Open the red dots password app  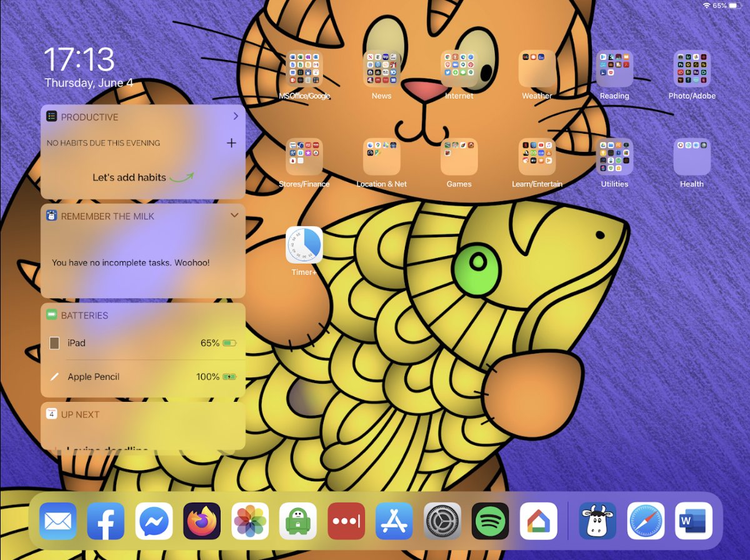tap(346, 521)
